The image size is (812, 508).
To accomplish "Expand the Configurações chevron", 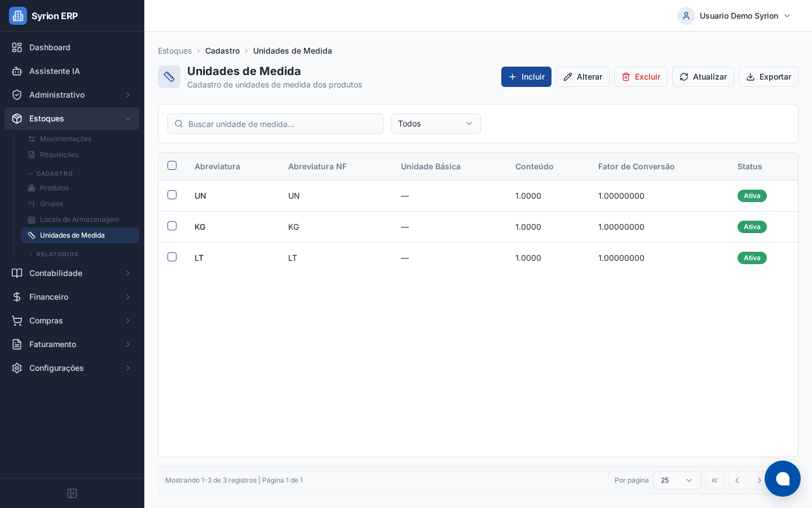I will 128,368.
